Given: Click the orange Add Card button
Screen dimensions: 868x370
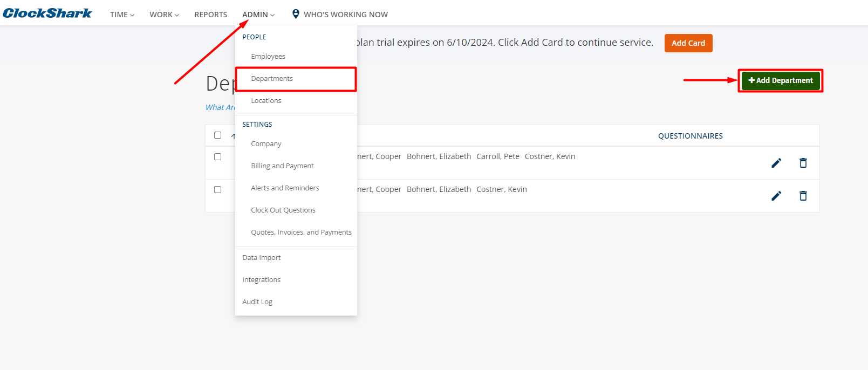Looking at the screenshot, I should [x=688, y=43].
